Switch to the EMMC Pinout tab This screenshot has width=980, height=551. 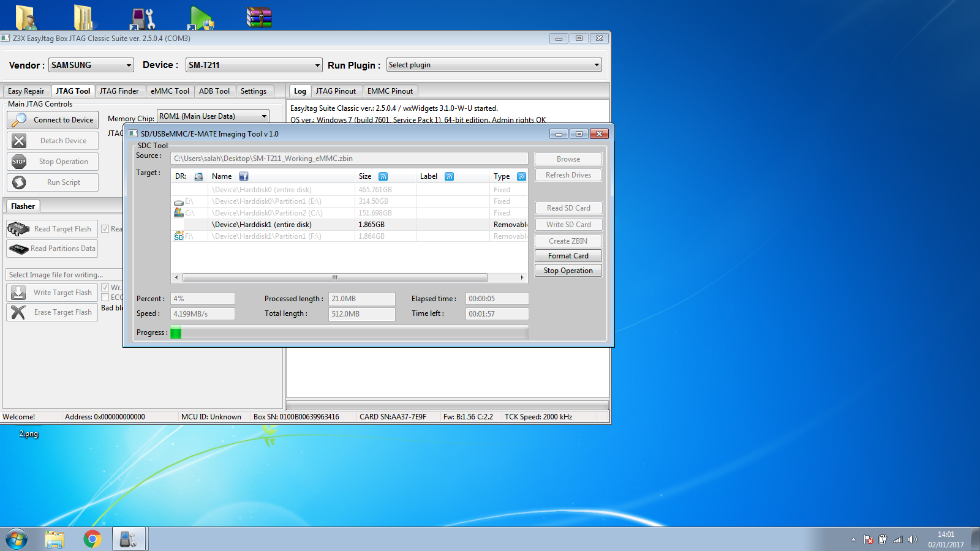[x=390, y=91]
